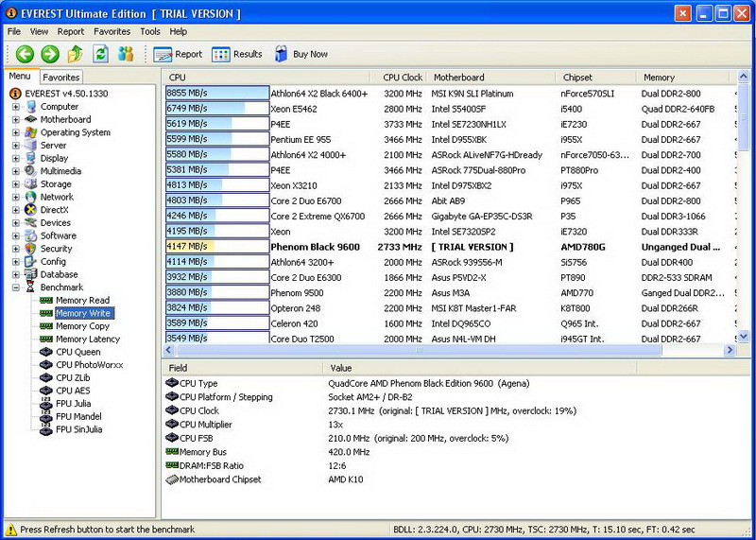The height and width of the screenshot is (540, 756).
Task: Open the Memory Latency benchmark
Action: pos(88,340)
